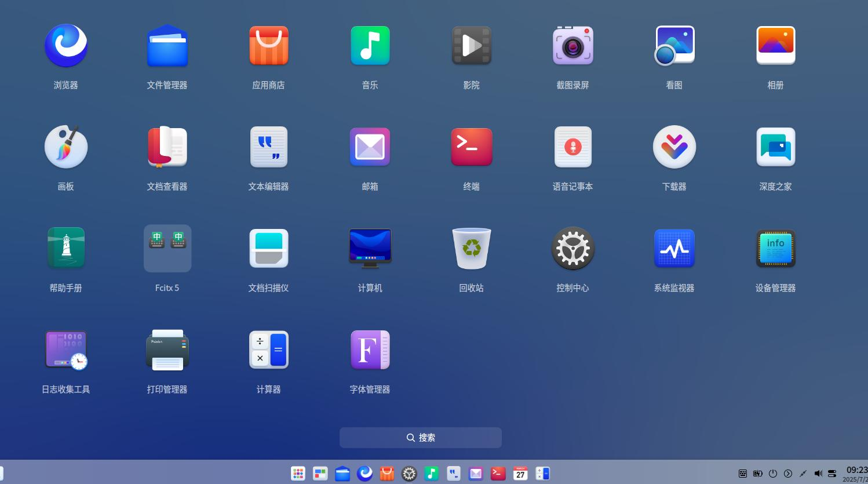Screen dimensions: 868x484
Task: Open multitasking view from the dock
Action: [320, 474]
